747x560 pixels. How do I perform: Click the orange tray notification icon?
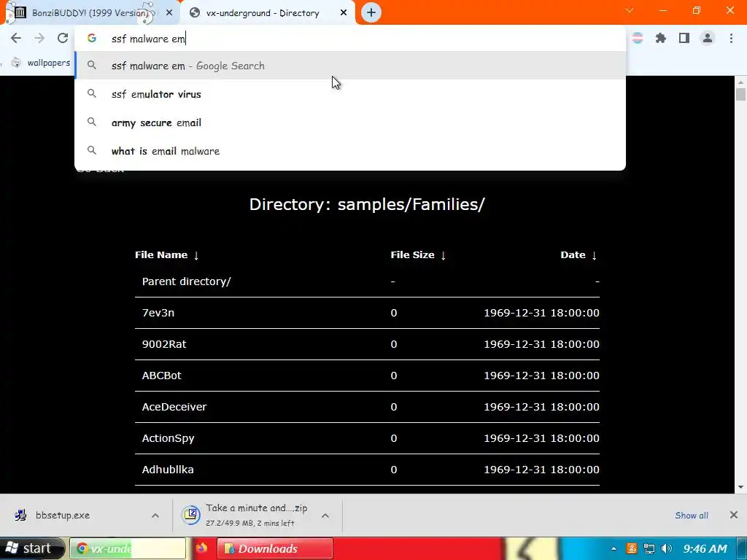[x=632, y=548]
